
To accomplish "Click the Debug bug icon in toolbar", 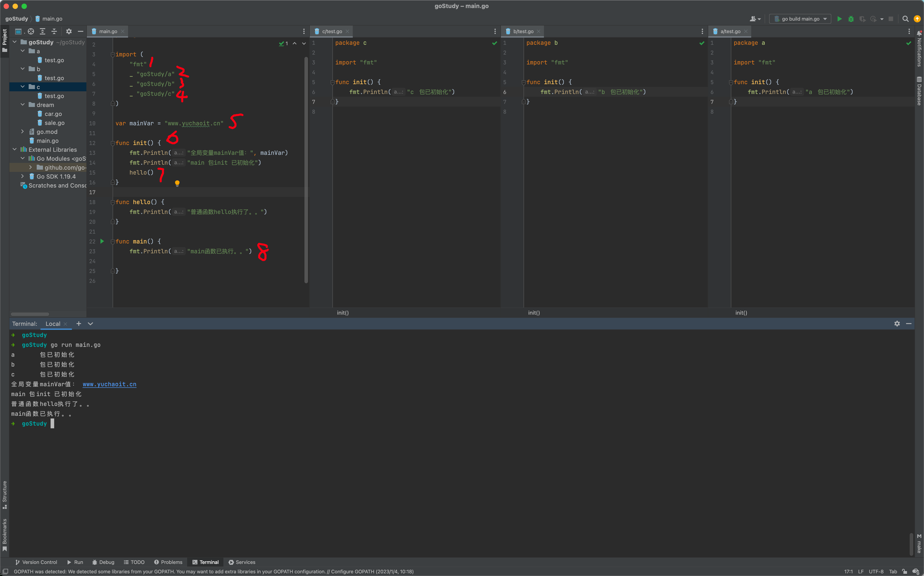I will tap(851, 19).
